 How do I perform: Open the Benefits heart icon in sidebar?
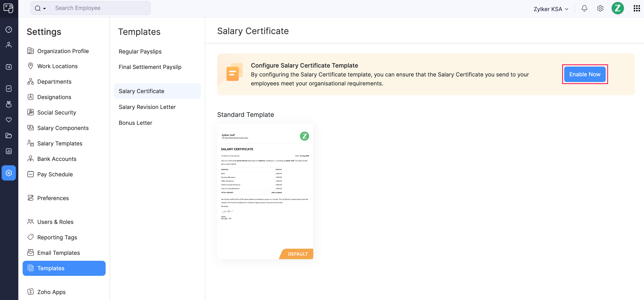pyautogui.click(x=9, y=120)
